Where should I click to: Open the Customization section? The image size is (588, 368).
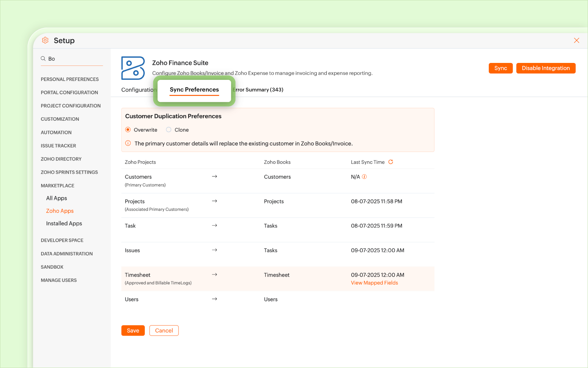click(60, 119)
